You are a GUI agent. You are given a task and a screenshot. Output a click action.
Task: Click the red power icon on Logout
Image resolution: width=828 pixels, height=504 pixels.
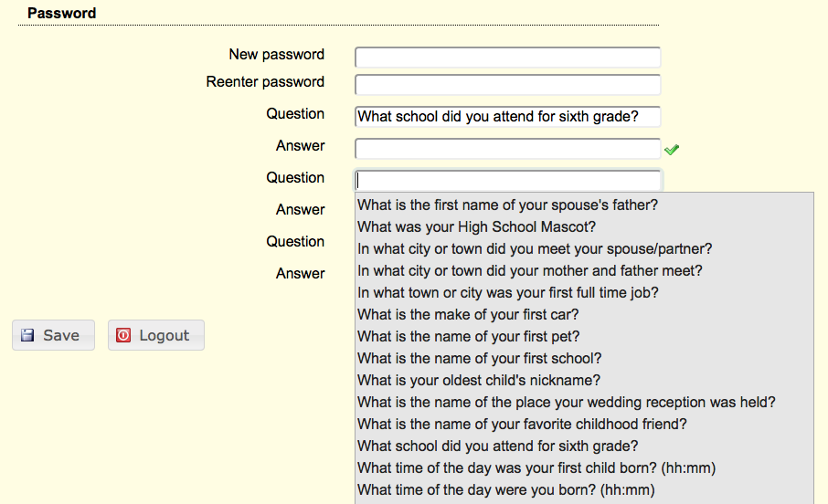(x=123, y=335)
